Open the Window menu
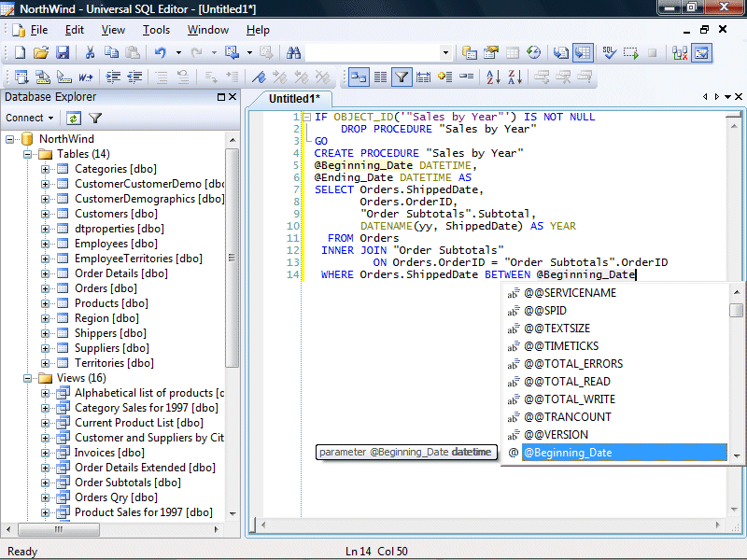 [x=207, y=30]
